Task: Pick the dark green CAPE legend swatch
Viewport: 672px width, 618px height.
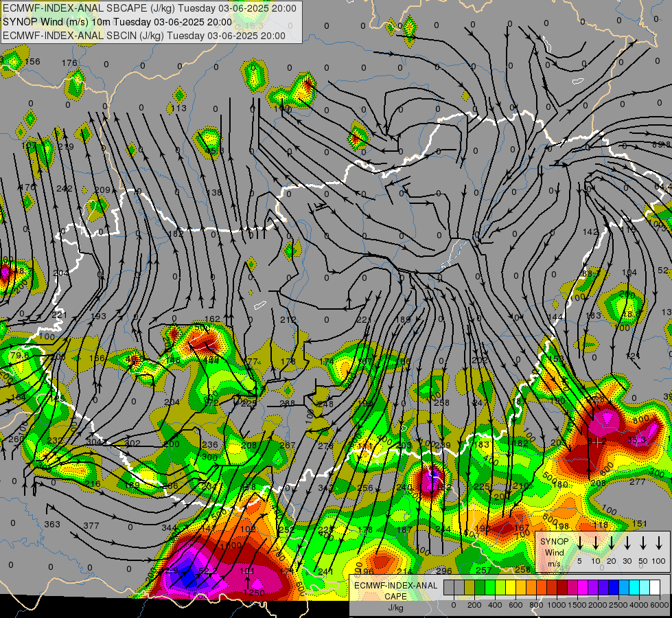Action: [480, 587]
